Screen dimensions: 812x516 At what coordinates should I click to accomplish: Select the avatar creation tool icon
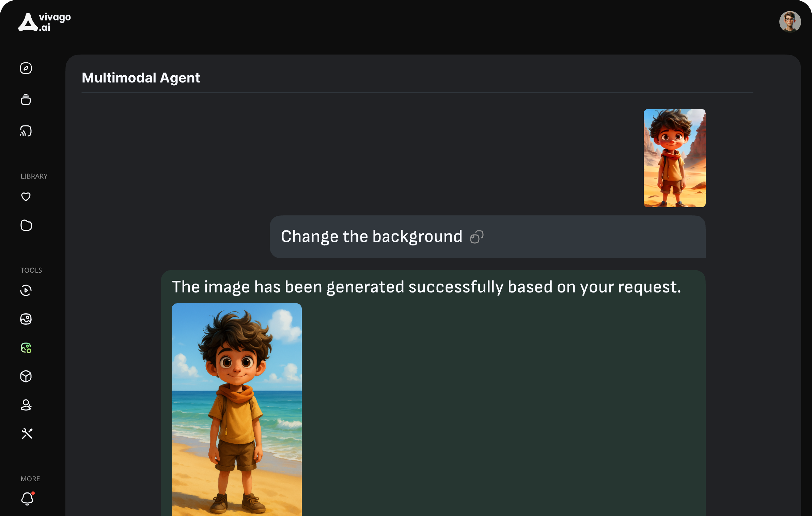click(26, 405)
